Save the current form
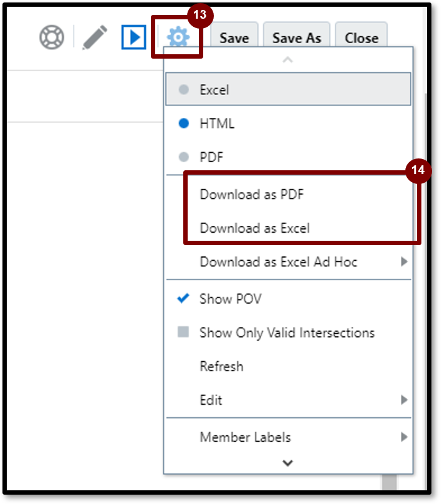The width and height of the screenshot is (442, 504). click(234, 37)
